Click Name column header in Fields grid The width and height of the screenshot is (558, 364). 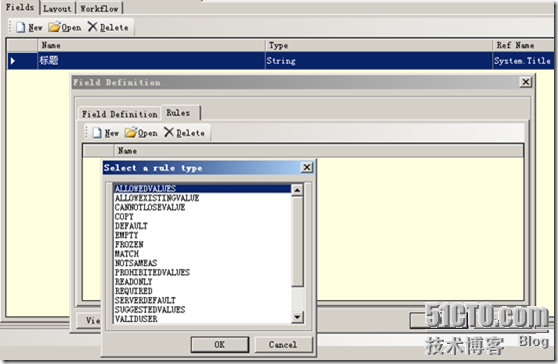point(151,45)
